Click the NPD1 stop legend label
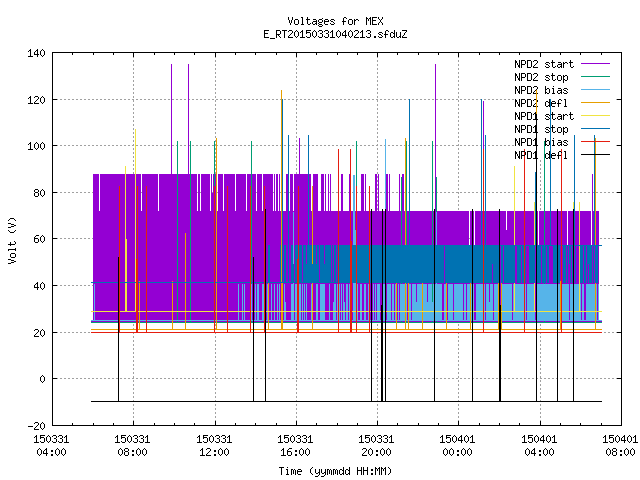 541,129
